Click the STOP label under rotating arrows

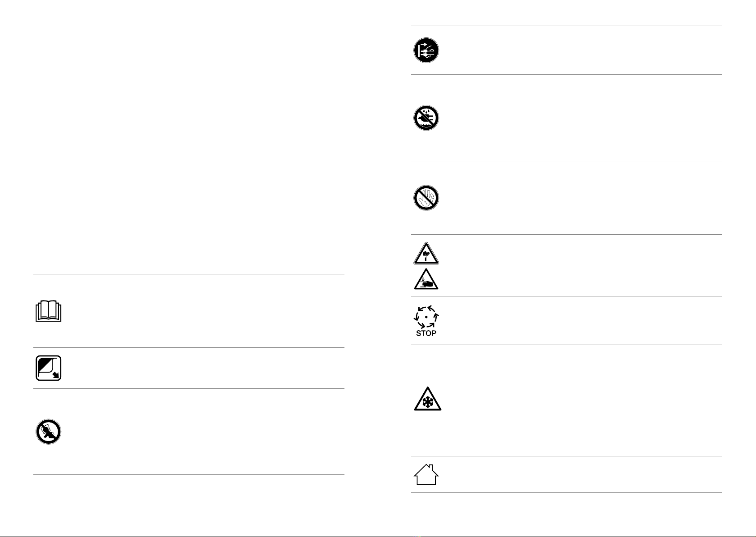[x=426, y=334]
